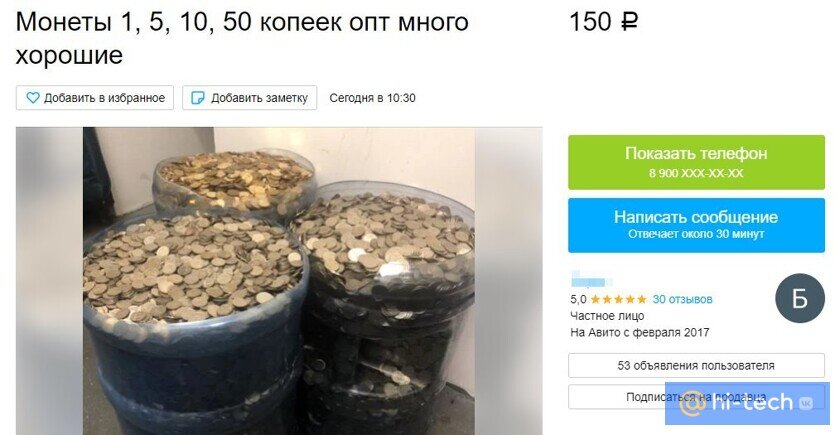Click the @ symbol in hi-tech watermark
Screen dimensions: 840x435
689,403
